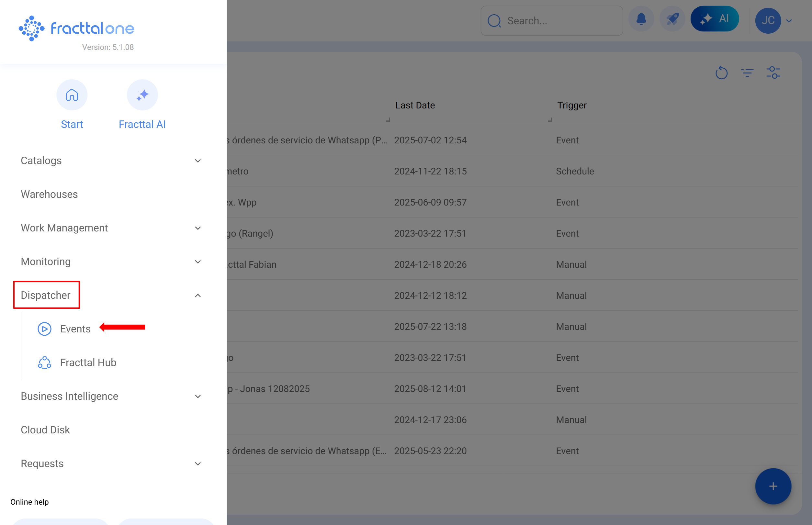Click the Fracttal Hub icon
The image size is (812, 525).
point(44,363)
